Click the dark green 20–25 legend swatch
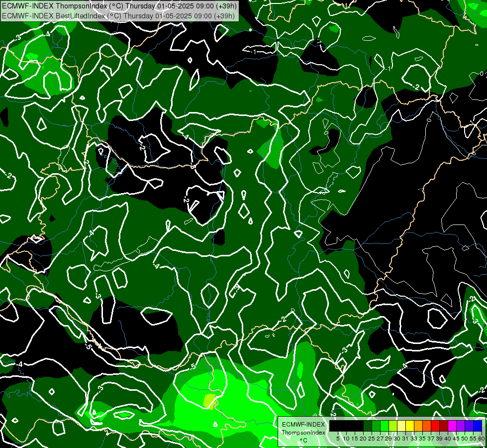The width and height of the screenshot is (487, 448). (x=368, y=426)
